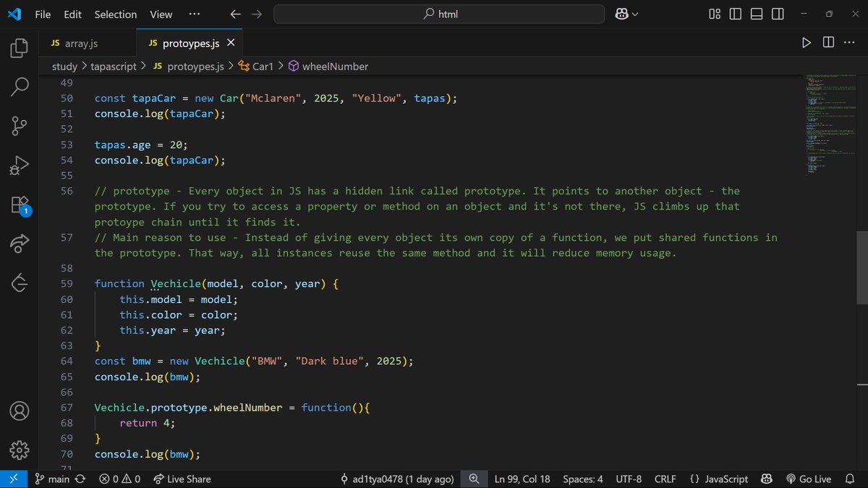Screen dimensions: 868x488
Task: Start Live Share from status bar
Action: (181, 479)
